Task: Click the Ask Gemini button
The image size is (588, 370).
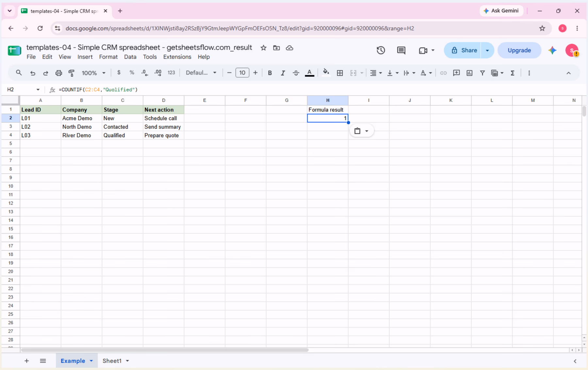Action: [x=501, y=11]
